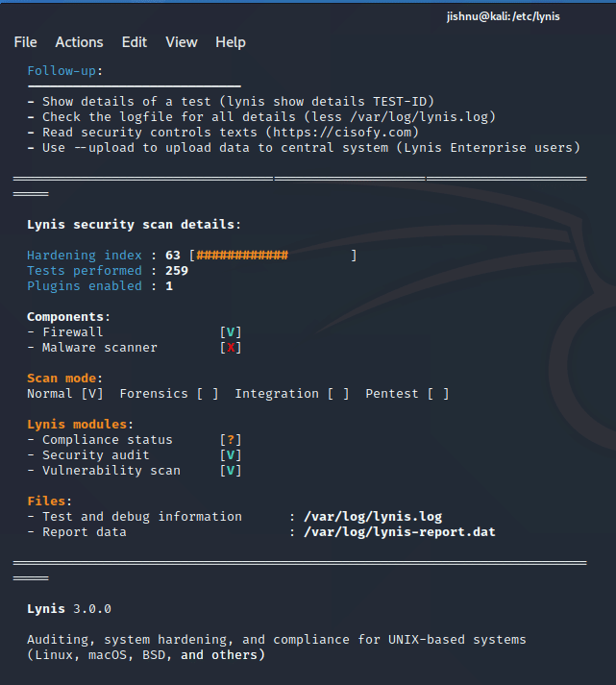Screen dimensions: 616x685
Task: Open the View menu
Action: 181,42
